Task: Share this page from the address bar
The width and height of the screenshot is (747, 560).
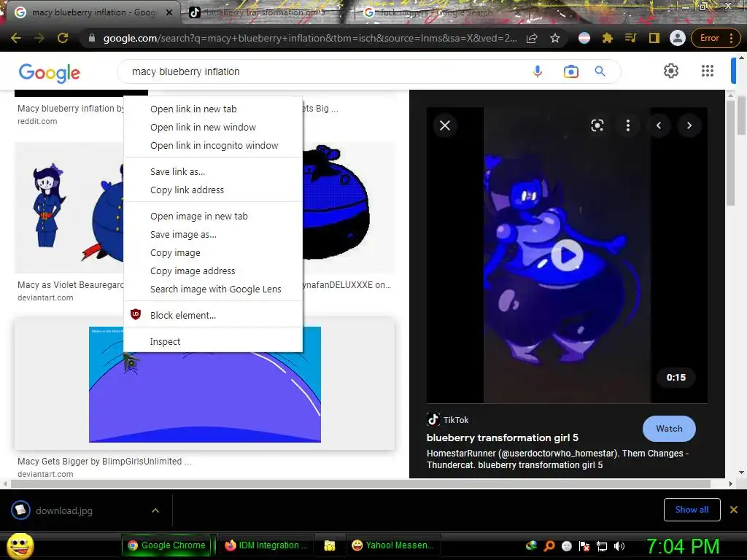Action: 532,38
